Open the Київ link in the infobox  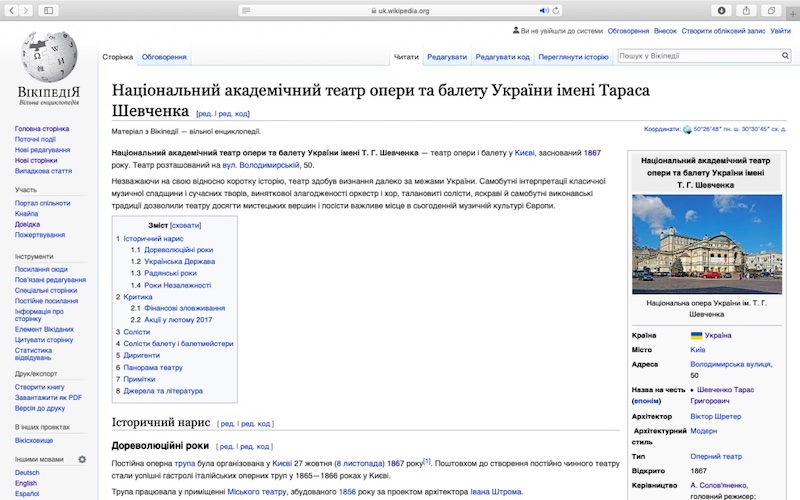(x=697, y=349)
